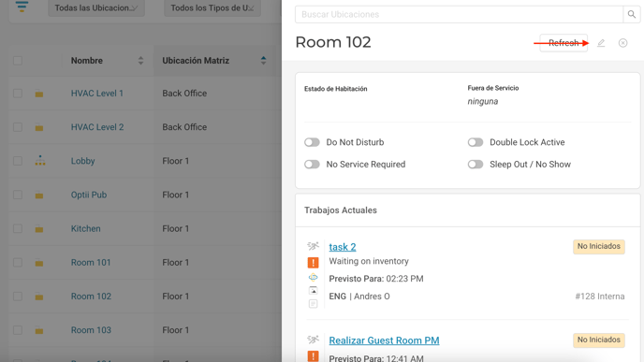Click the image attachment icon on task 2
Screen dimensions: 644x362
point(313,291)
